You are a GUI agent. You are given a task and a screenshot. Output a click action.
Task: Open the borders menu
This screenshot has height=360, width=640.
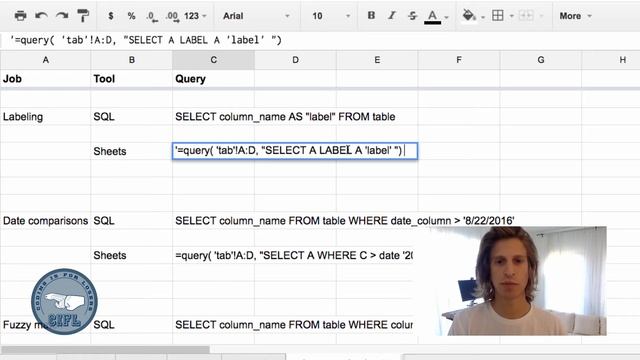(x=502, y=16)
